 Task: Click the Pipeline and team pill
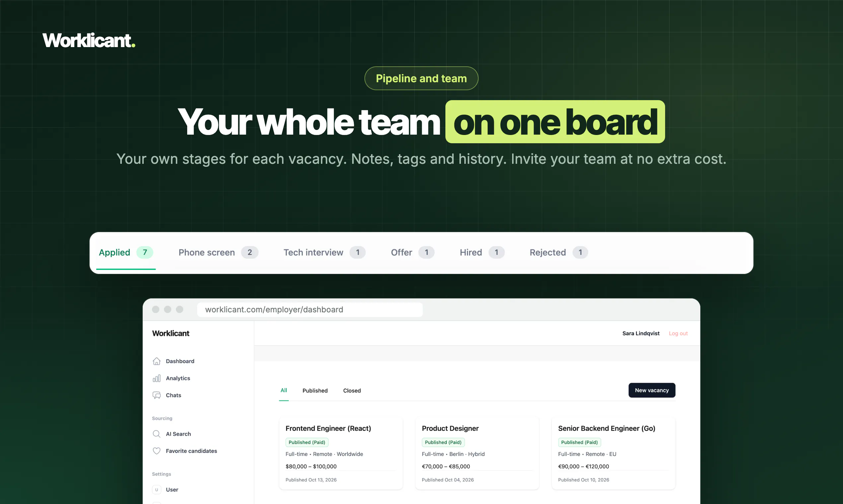421,78
